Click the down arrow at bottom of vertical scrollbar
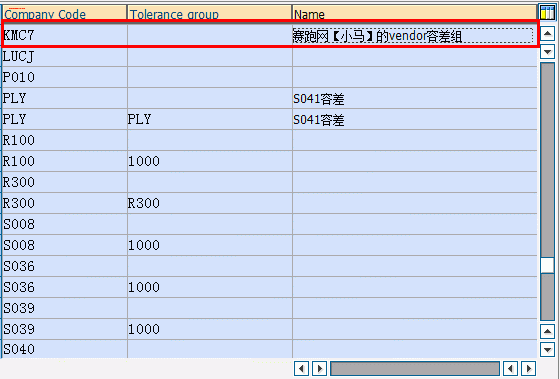Image resolution: width=560 pixels, height=379 pixels. [x=548, y=349]
